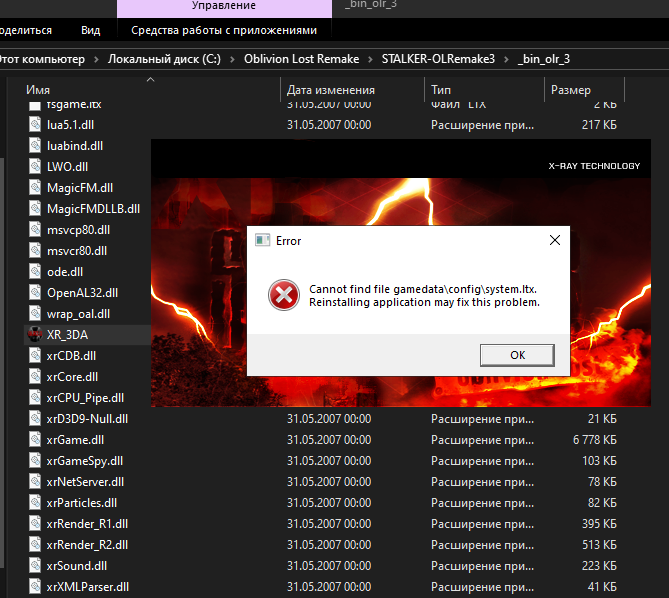Select the xrRender_R1.dll file icon

[35, 524]
